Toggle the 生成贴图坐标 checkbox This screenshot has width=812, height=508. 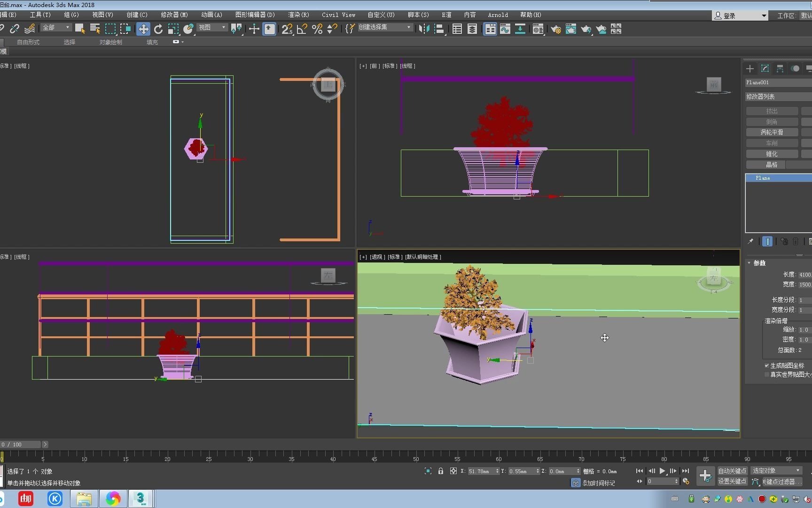[766, 365]
